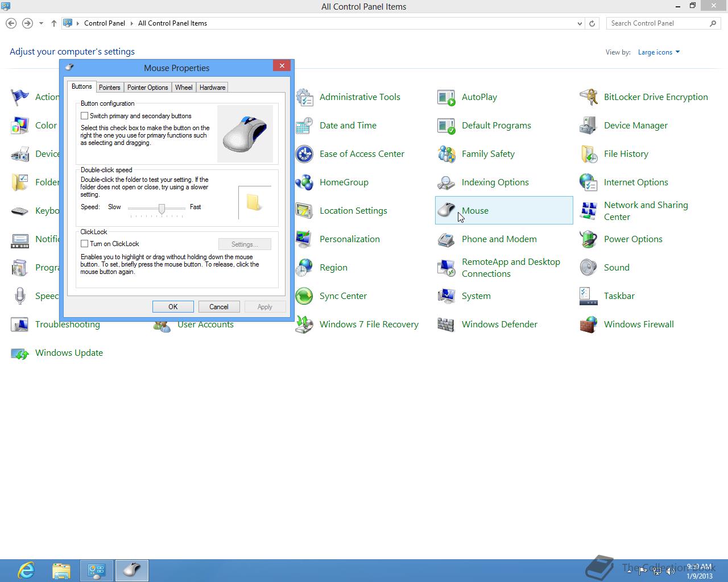This screenshot has width=728, height=582.
Task: Open the Indexing Options icon
Action: click(x=446, y=182)
